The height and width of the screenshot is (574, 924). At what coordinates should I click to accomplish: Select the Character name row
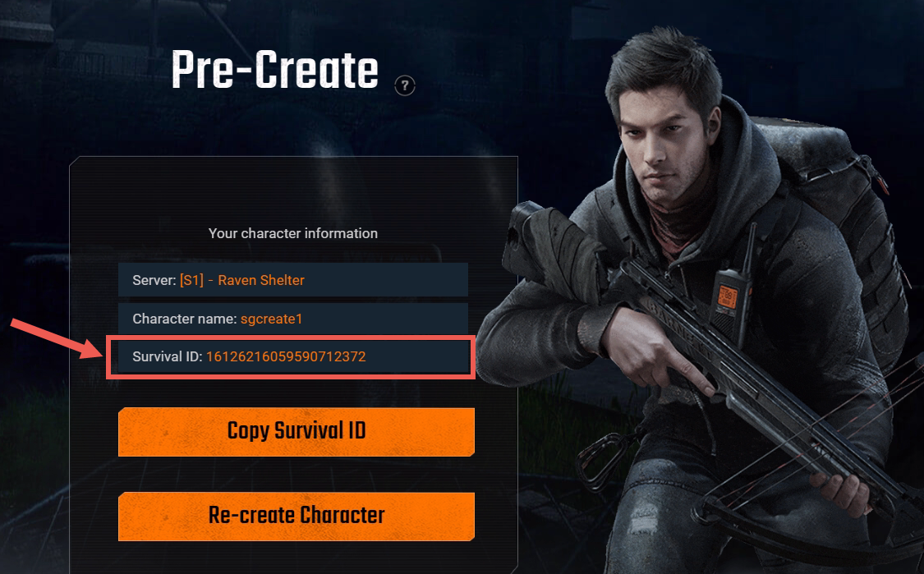tap(293, 319)
